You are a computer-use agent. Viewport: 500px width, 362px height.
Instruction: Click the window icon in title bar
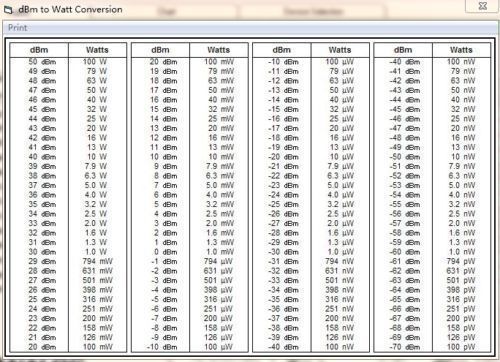(8, 10)
